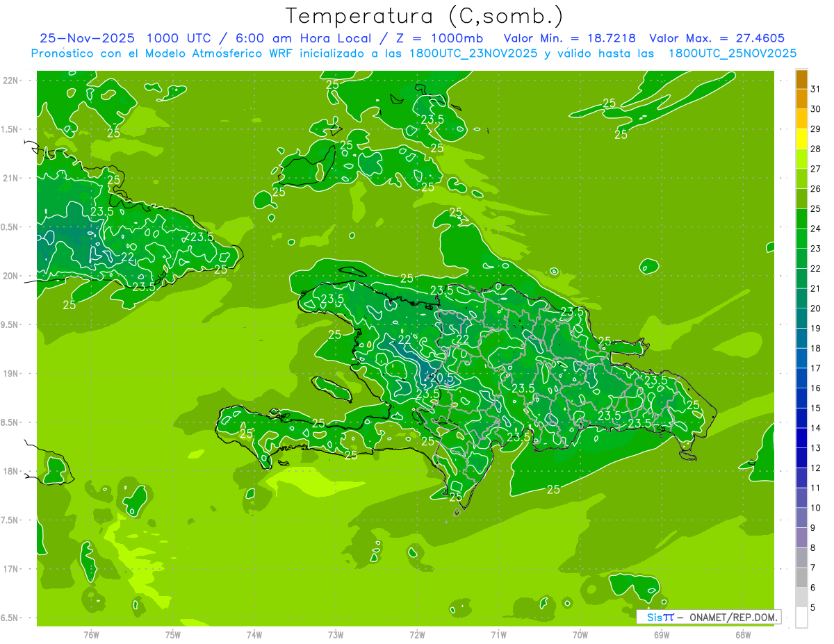Click the "21N" latitude axis label
Image resolution: width=834 pixels, height=644 pixels.
12,178
